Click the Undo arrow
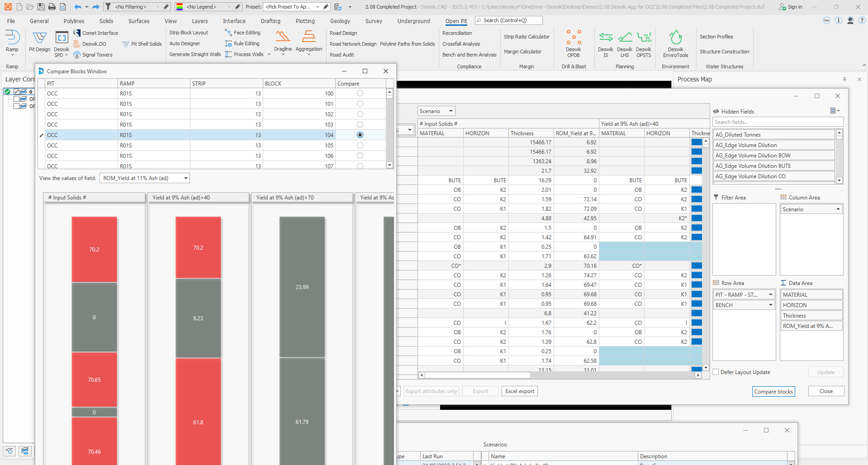Image resolution: width=868 pixels, height=465 pixels. pyautogui.click(x=78, y=7)
